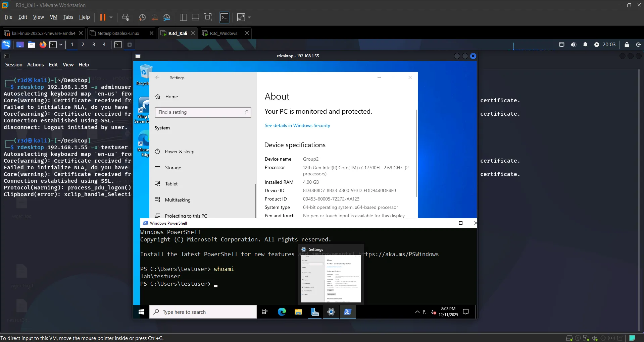Click the Kali panel volume icon
The height and width of the screenshot is (342, 644).
click(574, 45)
